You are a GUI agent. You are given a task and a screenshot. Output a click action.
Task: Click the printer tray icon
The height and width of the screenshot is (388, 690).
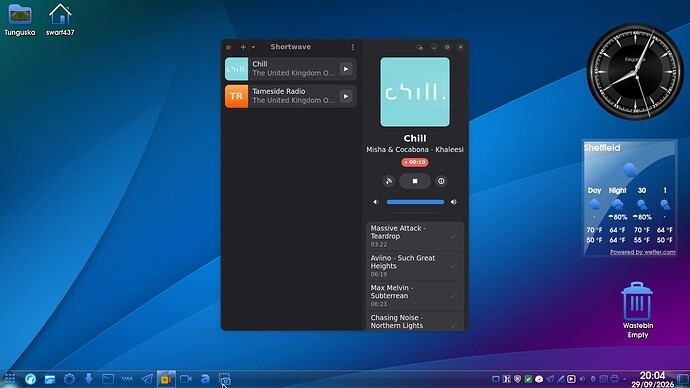615,379
